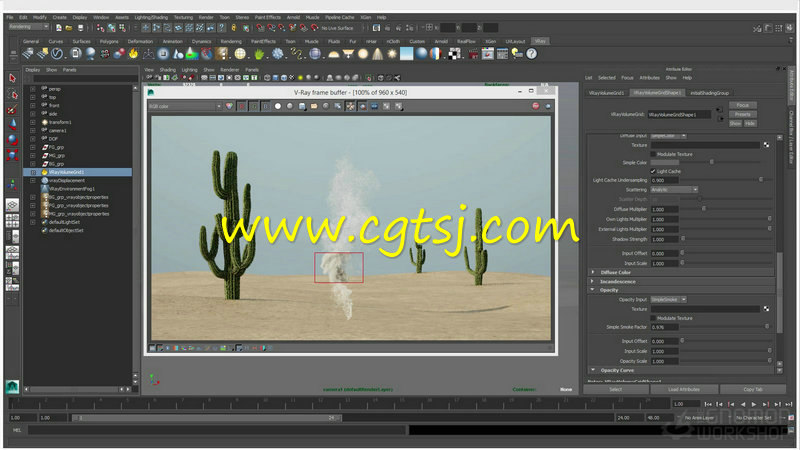Click open scene folder icon in status line
Screen dimensions: 800x450
pos(69,28)
